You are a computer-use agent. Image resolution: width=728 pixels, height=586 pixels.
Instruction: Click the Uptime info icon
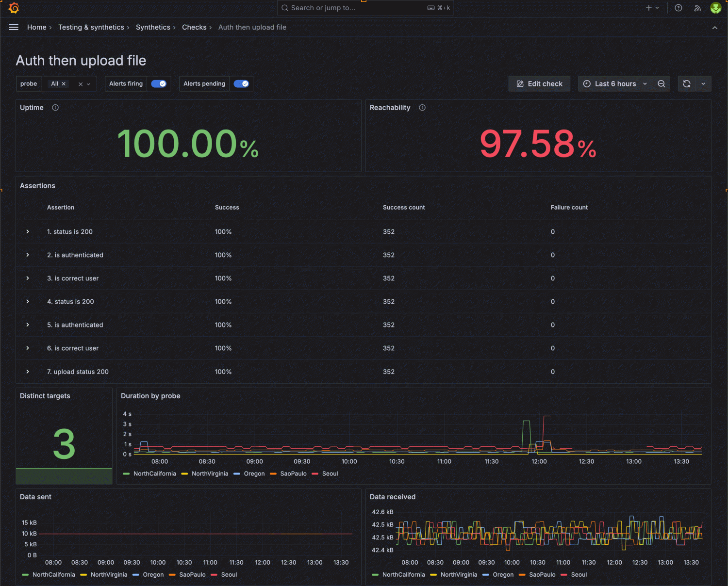tap(55, 107)
